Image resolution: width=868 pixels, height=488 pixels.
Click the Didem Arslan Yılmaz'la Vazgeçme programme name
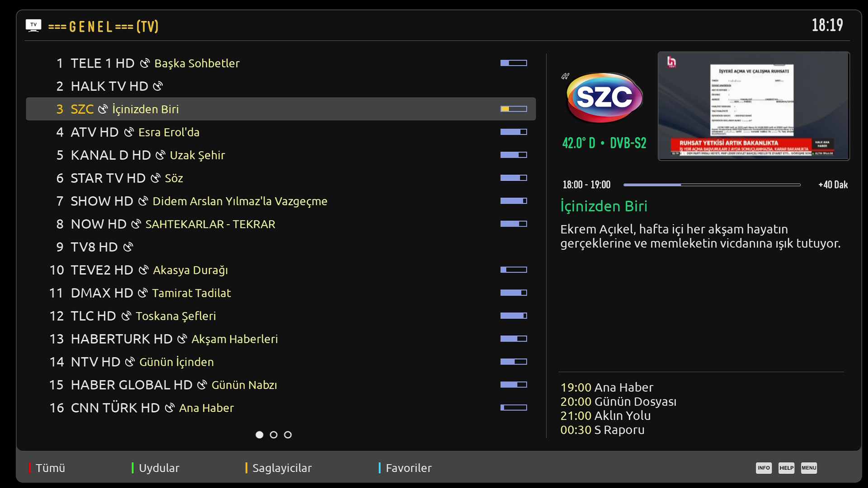click(240, 201)
